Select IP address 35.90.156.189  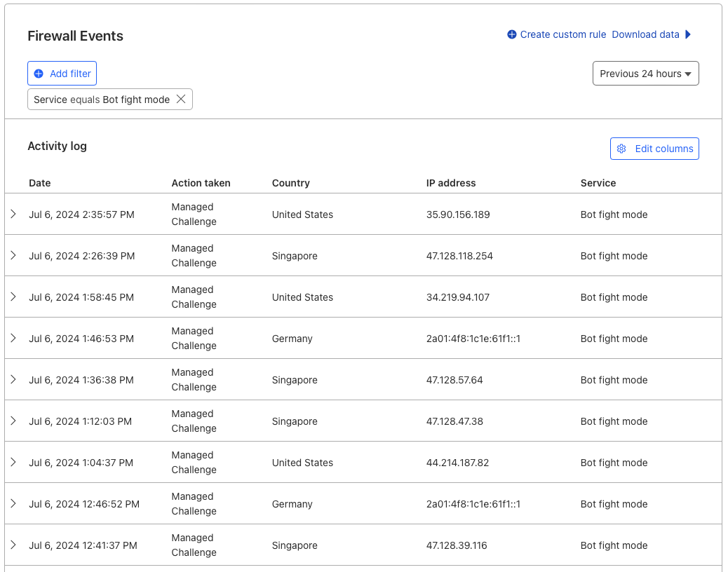(458, 214)
